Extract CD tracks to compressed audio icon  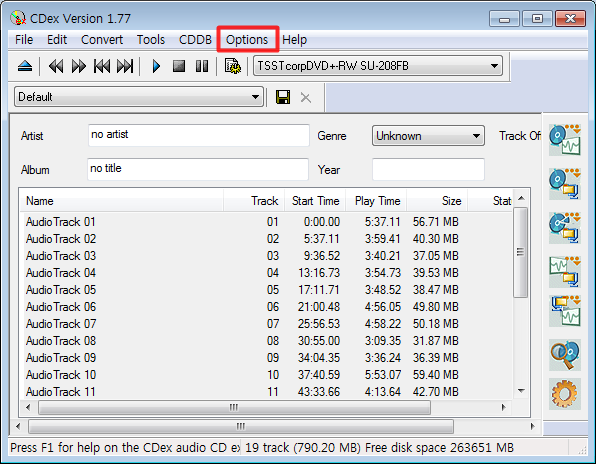[x=565, y=184]
